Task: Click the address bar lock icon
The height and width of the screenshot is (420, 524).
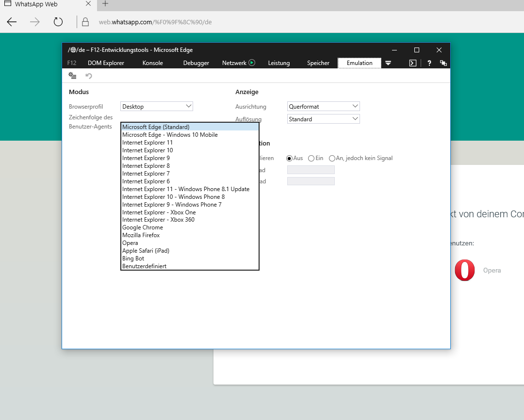Action: point(85,22)
